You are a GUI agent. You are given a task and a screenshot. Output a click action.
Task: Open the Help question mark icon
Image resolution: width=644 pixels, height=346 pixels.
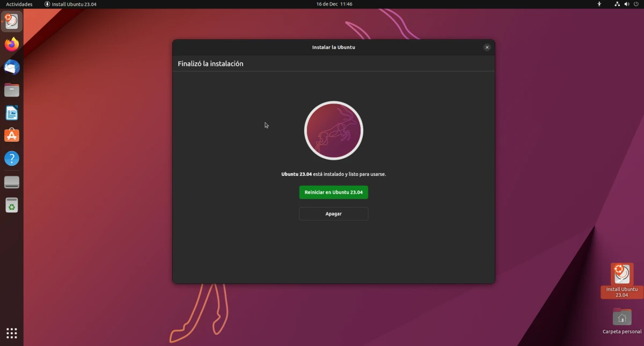[12, 159]
